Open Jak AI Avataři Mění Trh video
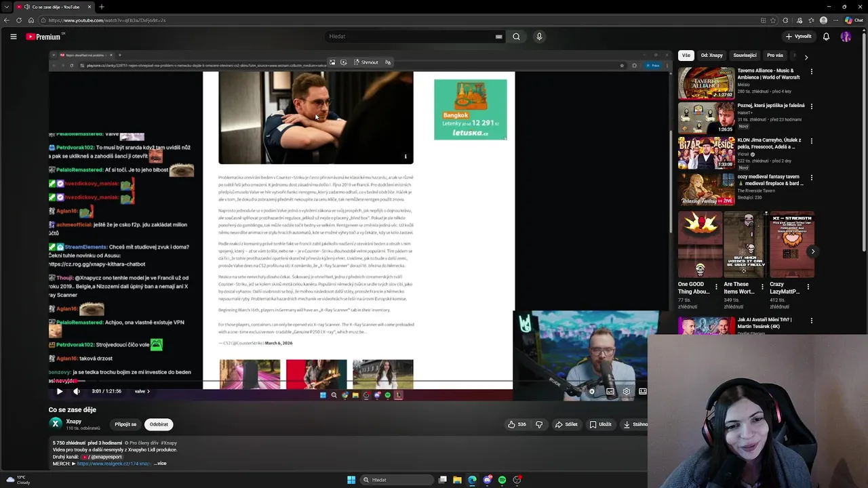 pyautogui.click(x=764, y=323)
